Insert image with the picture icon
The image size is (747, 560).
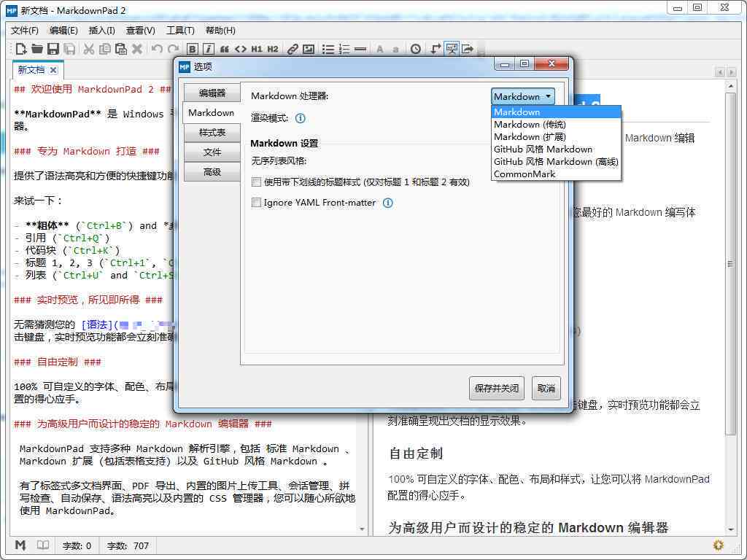tap(309, 49)
